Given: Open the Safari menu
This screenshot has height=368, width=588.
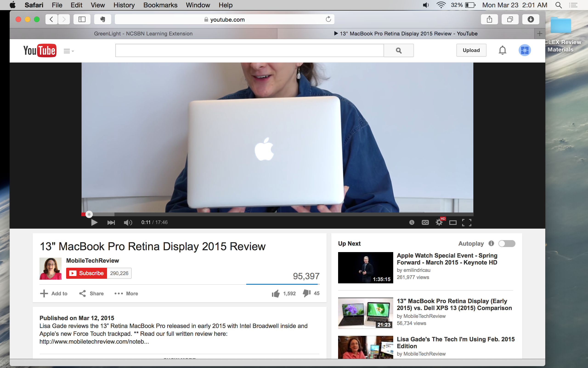Looking at the screenshot, I should coord(34,5).
